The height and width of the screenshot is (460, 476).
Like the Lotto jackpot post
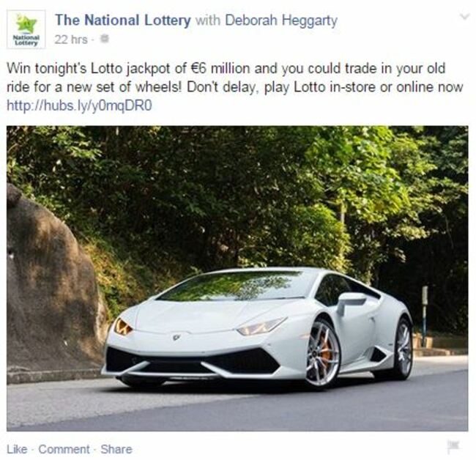[x=17, y=449]
